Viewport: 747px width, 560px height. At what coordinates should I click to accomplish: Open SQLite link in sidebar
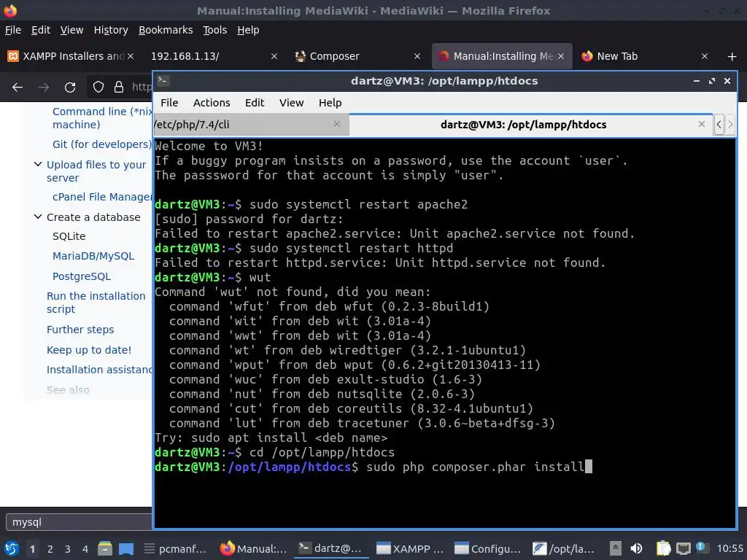coord(69,237)
